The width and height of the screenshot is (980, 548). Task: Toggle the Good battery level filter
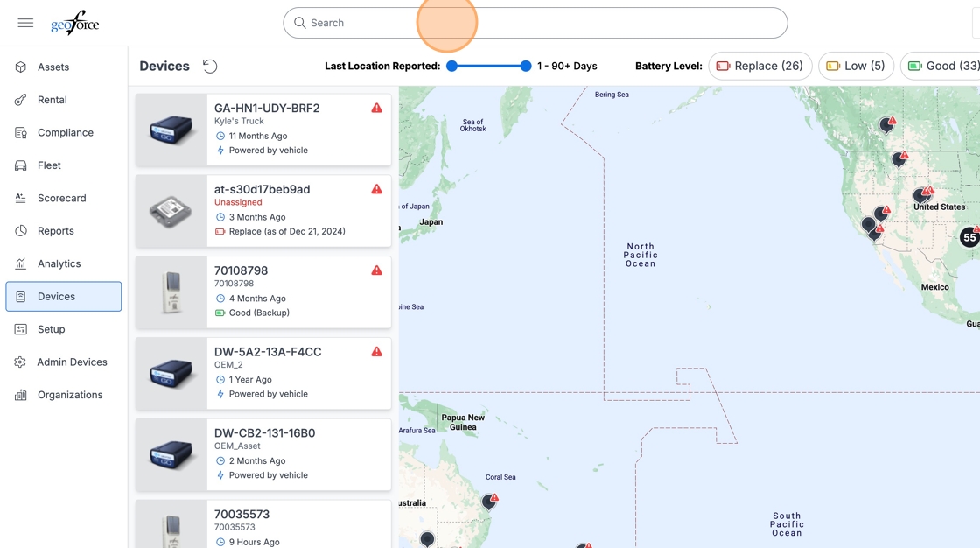[942, 66]
